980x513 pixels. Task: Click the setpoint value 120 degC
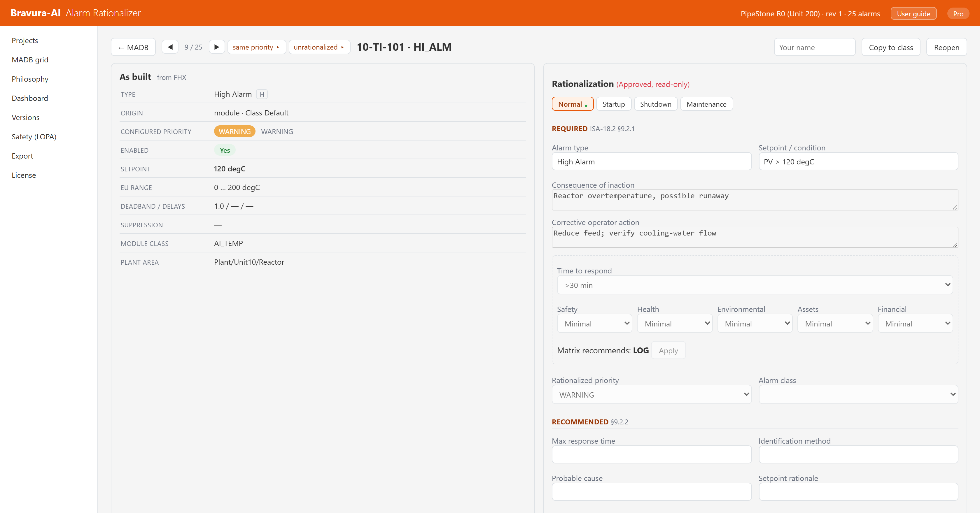230,168
